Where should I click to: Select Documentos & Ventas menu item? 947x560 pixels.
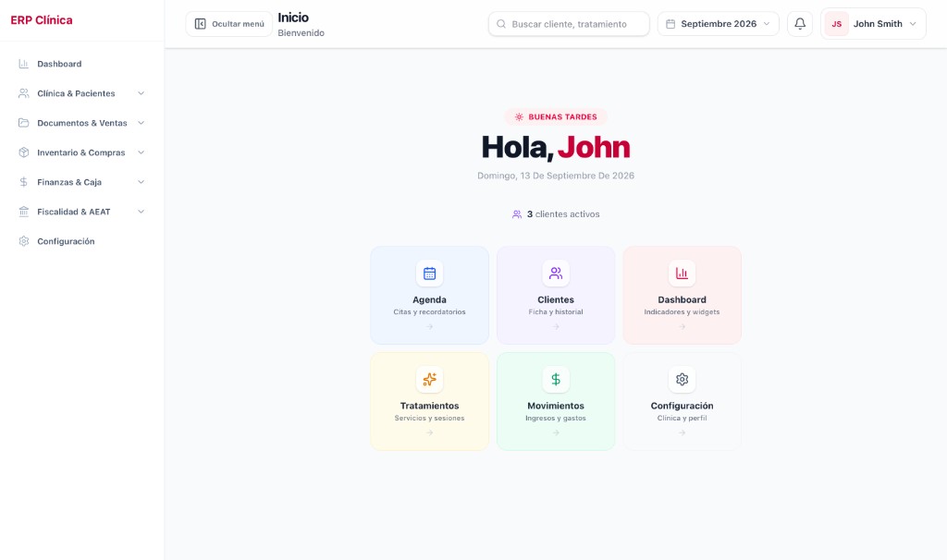click(81, 123)
